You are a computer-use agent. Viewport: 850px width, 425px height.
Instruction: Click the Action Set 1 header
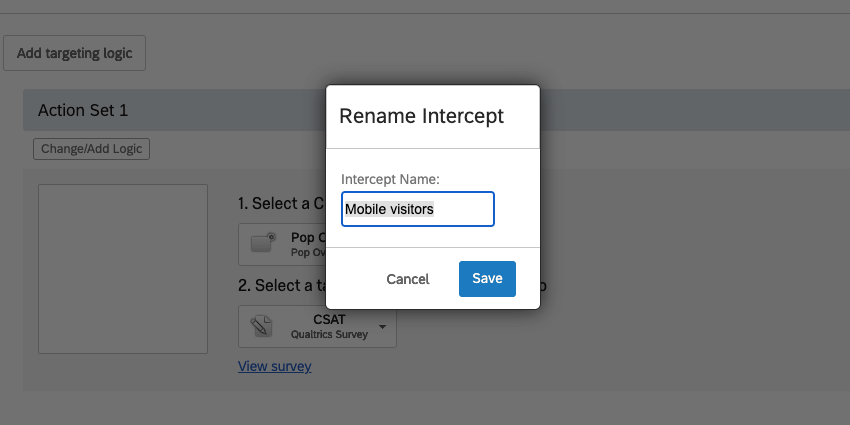coord(83,110)
